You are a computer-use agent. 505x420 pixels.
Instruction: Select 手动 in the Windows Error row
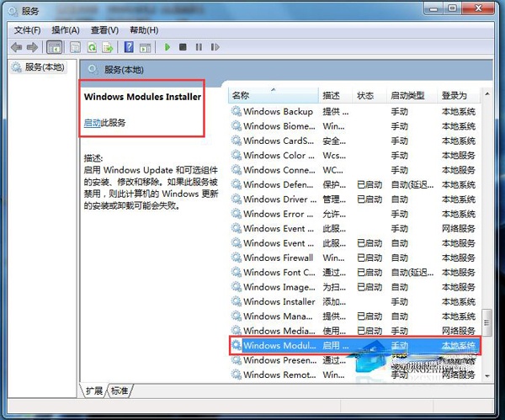point(399,214)
